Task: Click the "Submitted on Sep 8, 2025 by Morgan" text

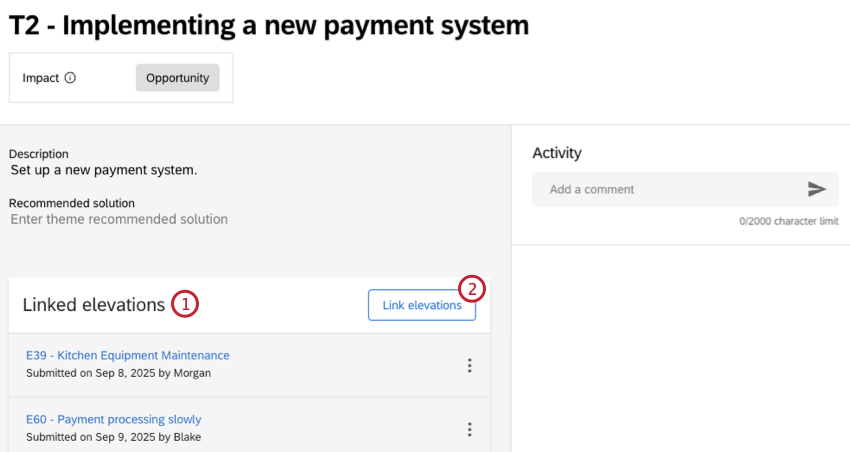Action: coord(119,373)
